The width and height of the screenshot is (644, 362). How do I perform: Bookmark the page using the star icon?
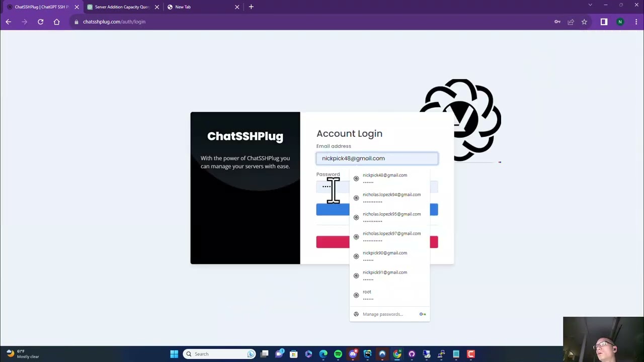[x=584, y=22]
